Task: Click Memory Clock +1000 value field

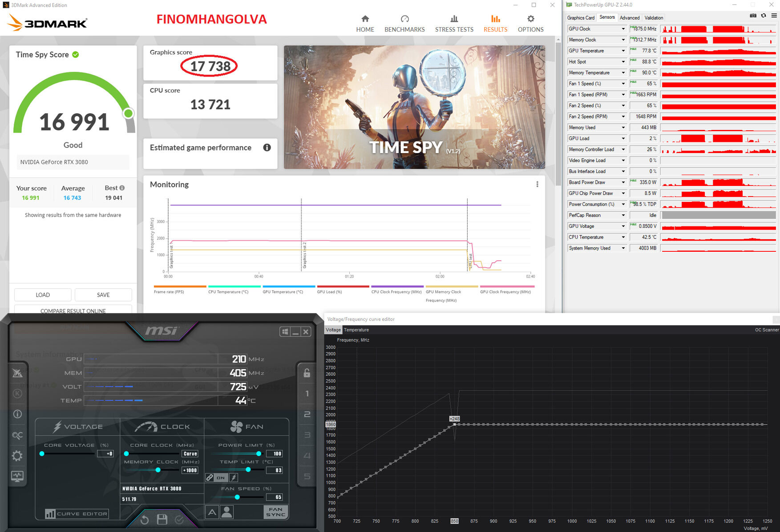Action: [190, 470]
